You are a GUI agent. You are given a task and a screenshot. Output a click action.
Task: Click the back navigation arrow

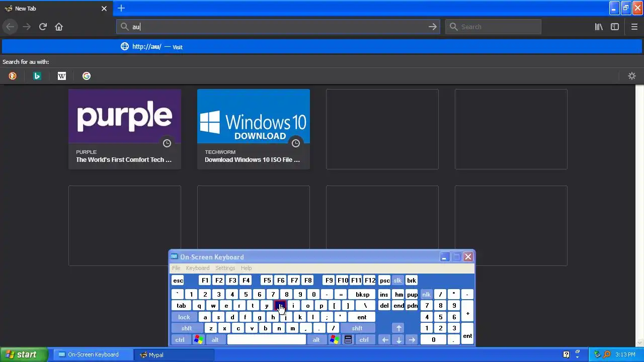pos(10,27)
